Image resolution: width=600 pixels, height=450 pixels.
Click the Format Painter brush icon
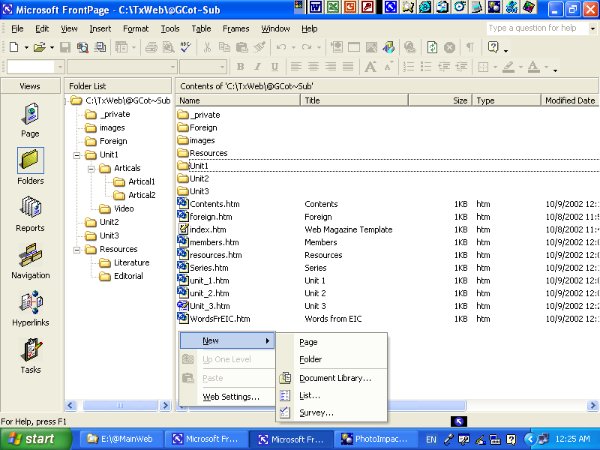pos(260,47)
